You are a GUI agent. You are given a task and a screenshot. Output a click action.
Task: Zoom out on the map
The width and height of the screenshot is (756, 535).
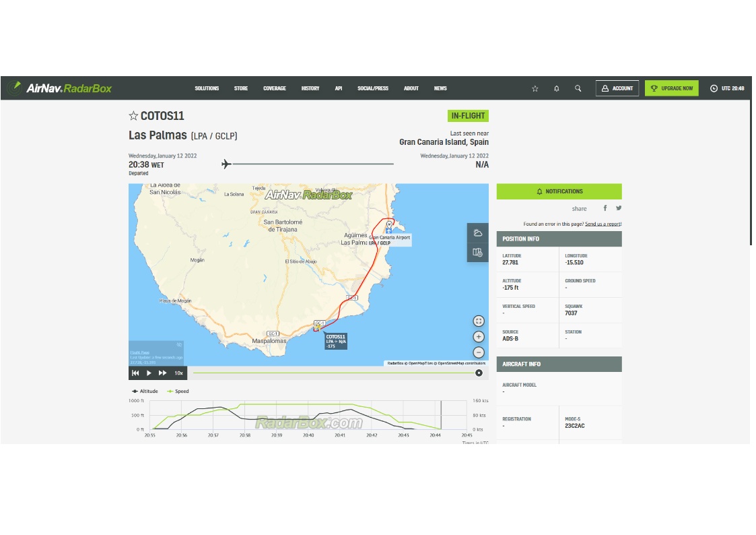pyautogui.click(x=478, y=352)
